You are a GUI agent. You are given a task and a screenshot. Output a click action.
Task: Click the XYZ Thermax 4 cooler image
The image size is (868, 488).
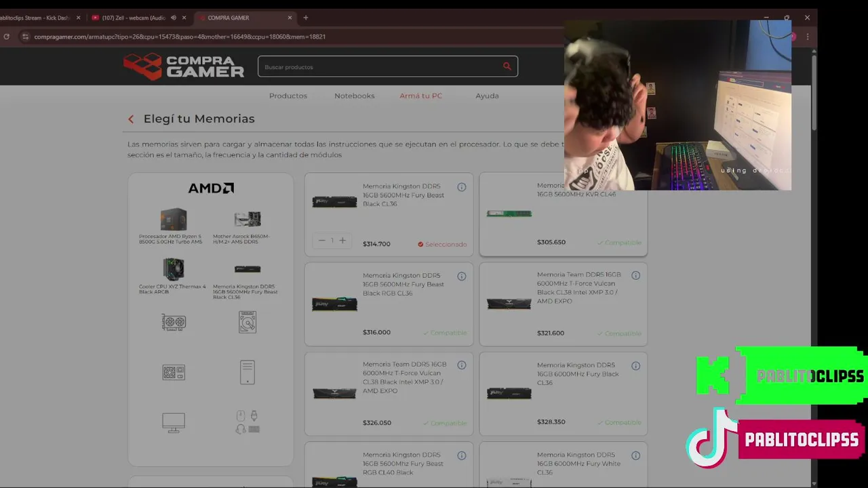pyautogui.click(x=174, y=270)
